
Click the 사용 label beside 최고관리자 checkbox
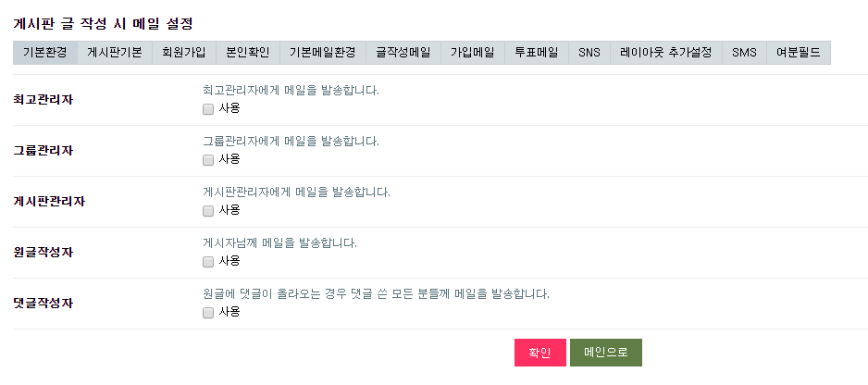pyautogui.click(x=229, y=108)
